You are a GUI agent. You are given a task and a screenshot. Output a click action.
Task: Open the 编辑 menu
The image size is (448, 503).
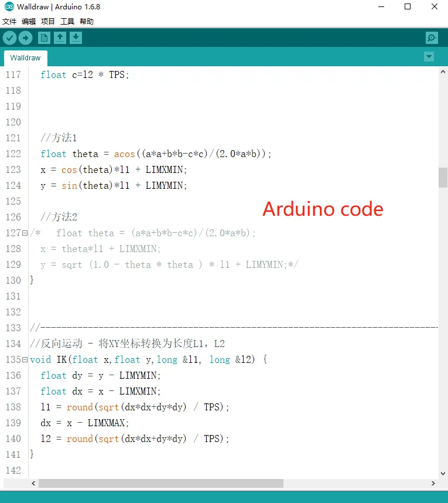[x=29, y=22]
